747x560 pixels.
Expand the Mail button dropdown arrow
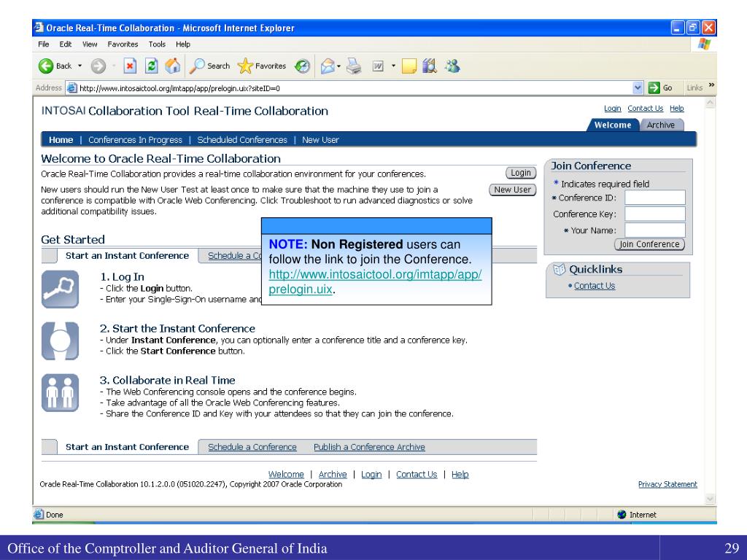[340, 66]
